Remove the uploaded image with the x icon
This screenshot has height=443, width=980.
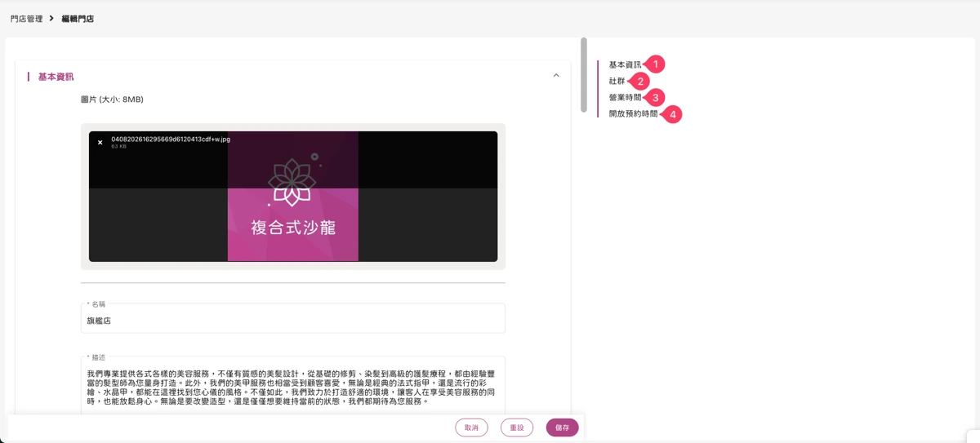coord(100,143)
